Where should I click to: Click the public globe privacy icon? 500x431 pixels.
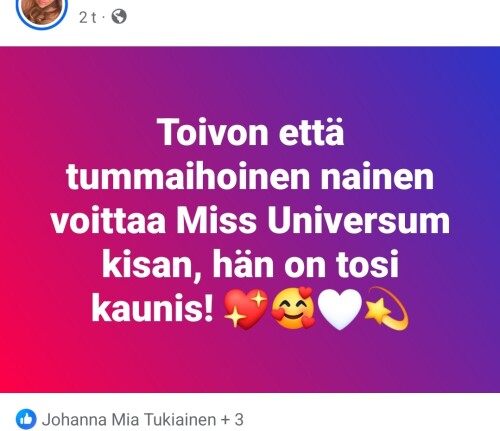tap(119, 17)
